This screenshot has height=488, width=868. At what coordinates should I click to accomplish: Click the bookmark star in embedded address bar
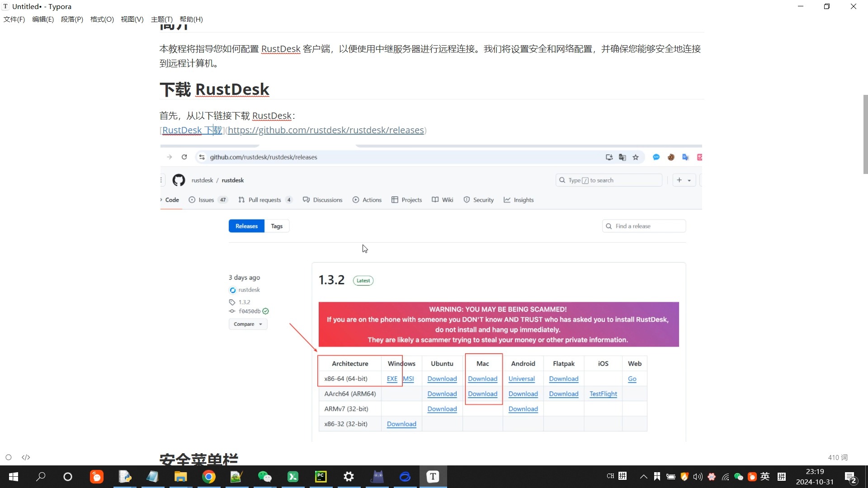click(636, 157)
